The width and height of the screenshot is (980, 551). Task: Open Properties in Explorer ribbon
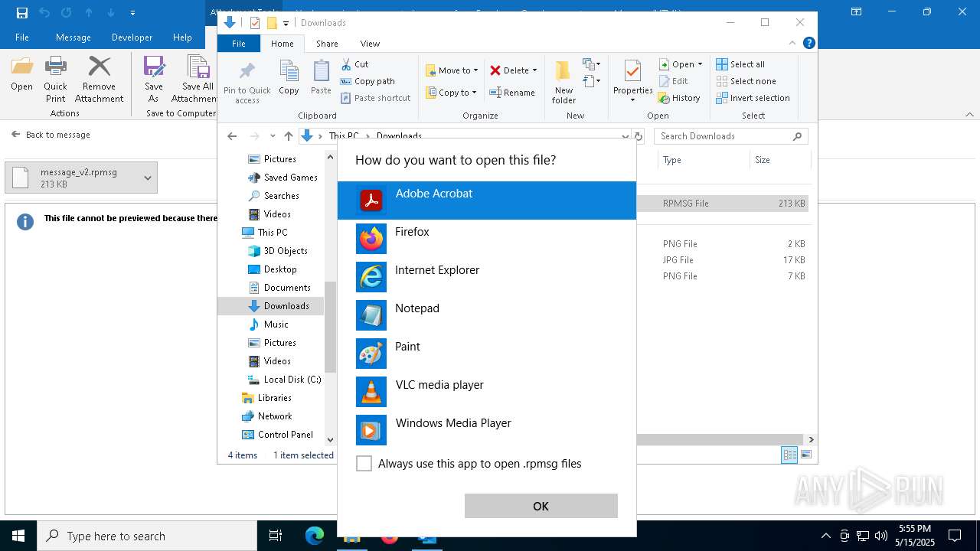click(632, 83)
